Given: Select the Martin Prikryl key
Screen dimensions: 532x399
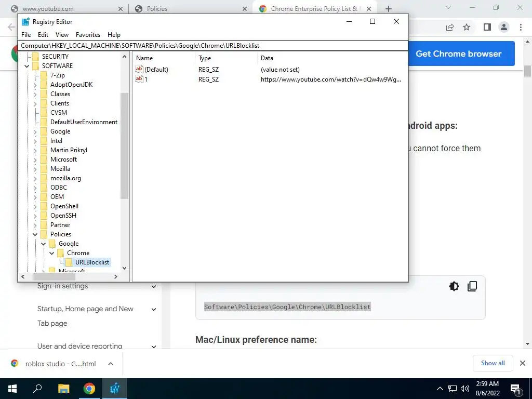Looking at the screenshot, I should point(69,150).
